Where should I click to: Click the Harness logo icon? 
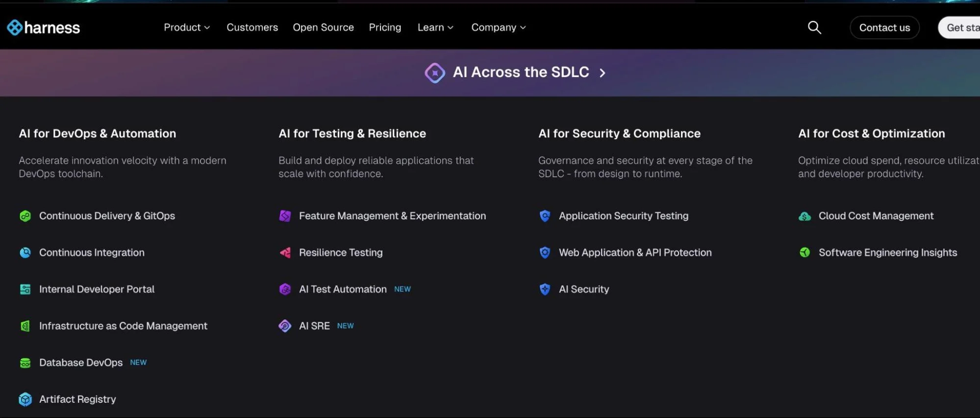[x=15, y=27]
